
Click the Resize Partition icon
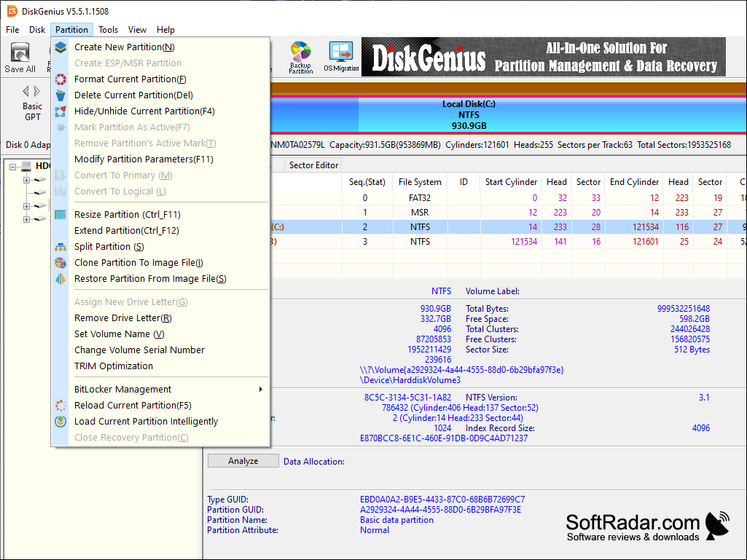[60, 215]
